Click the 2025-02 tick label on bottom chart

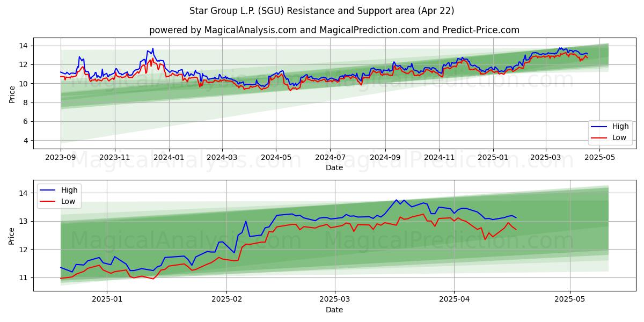click(226, 300)
